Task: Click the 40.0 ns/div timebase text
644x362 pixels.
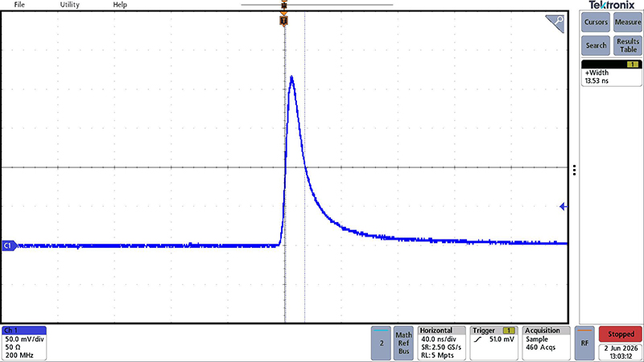Action: 439,339
